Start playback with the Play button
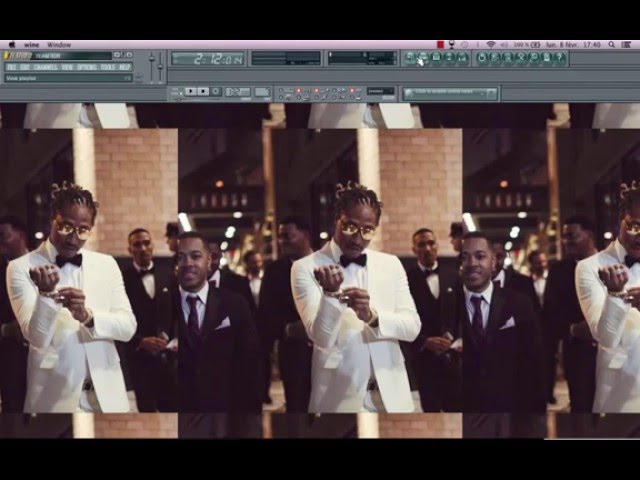 click(x=191, y=91)
